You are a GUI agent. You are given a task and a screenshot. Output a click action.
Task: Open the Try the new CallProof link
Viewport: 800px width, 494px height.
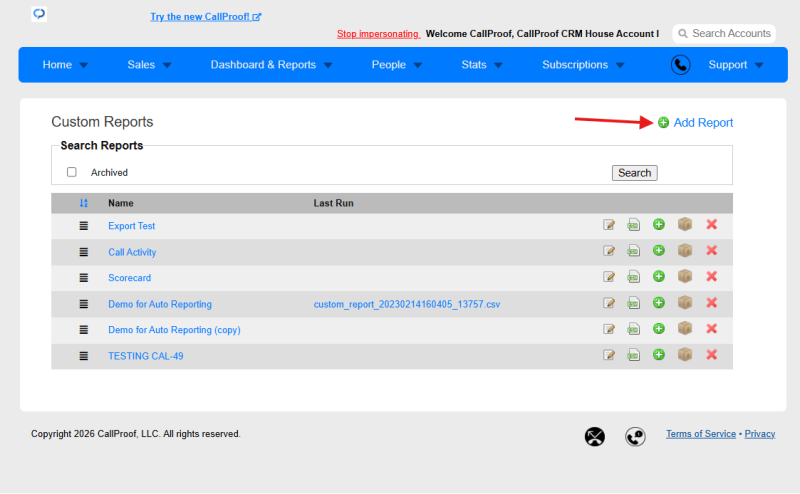[x=206, y=17]
